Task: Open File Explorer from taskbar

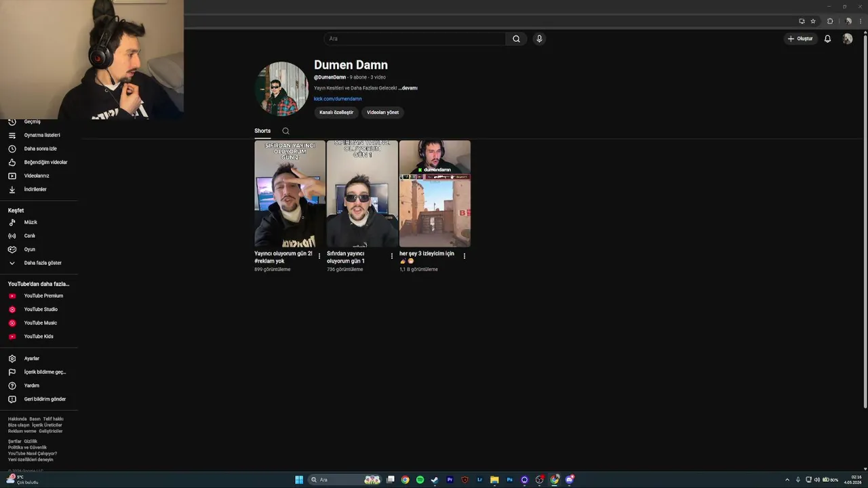Action: [x=494, y=480]
